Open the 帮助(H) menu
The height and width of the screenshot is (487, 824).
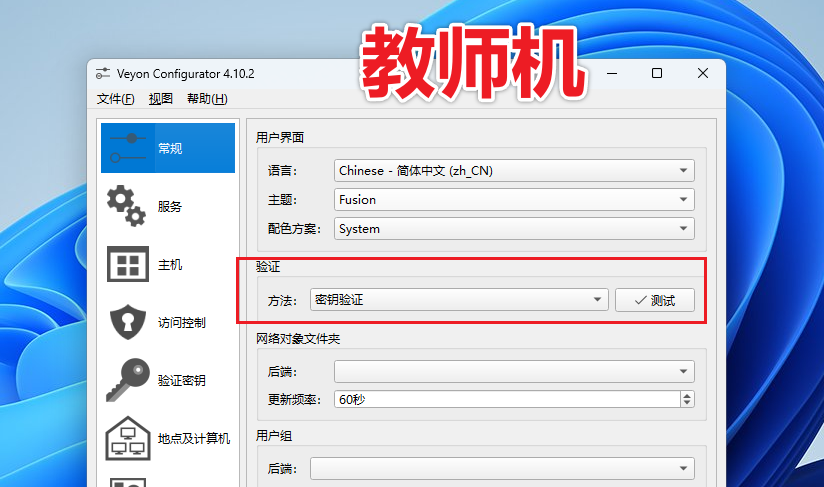[208, 99]
